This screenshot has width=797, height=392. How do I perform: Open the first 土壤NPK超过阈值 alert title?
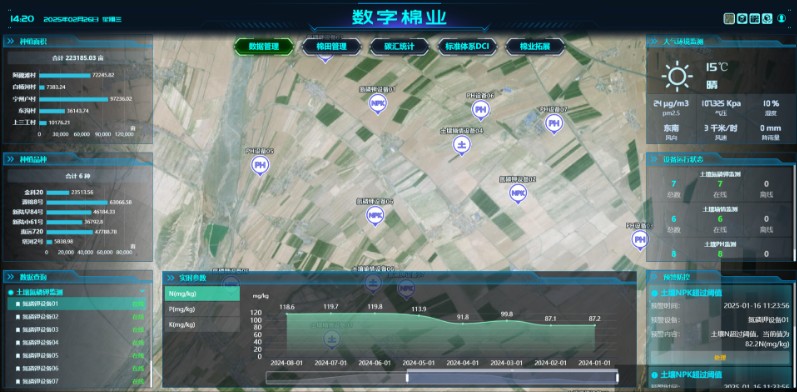[691, 293]
